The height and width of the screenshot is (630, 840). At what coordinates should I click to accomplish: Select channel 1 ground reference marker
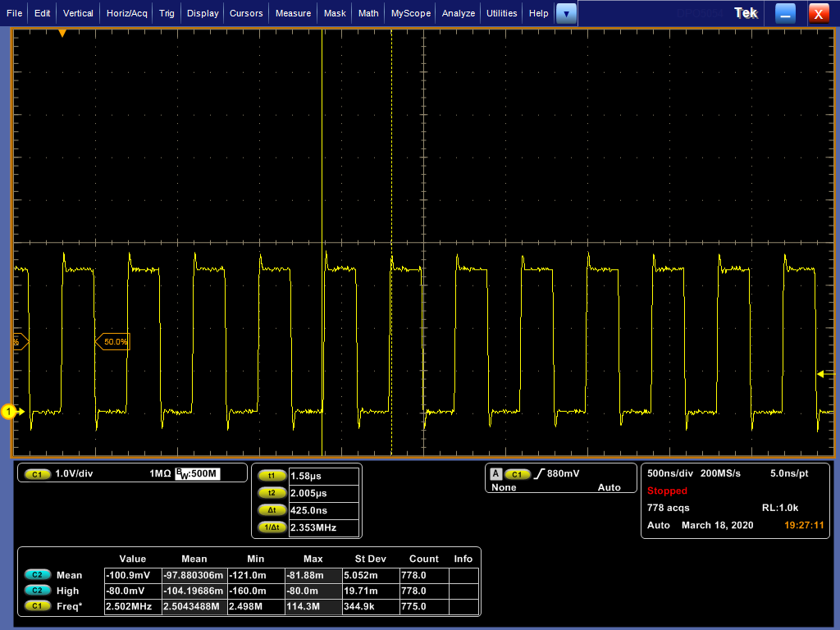(x=10, y=412)
